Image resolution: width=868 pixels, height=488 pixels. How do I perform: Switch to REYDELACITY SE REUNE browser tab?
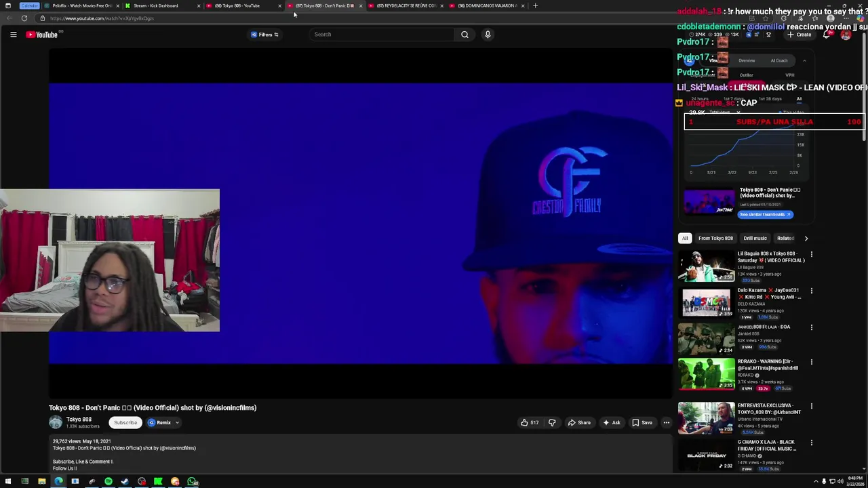(406, 5)
